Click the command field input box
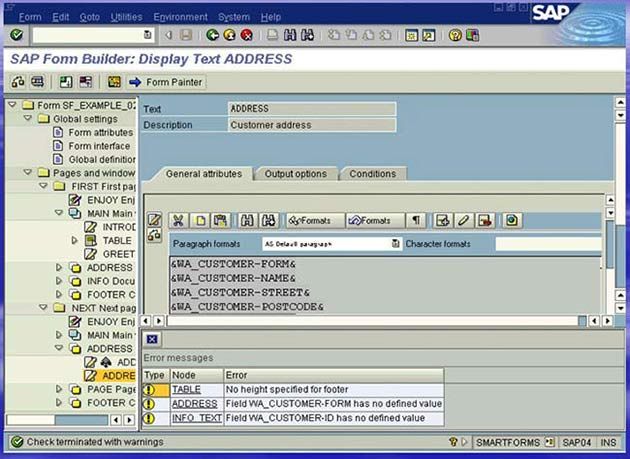Viewport: 630px width, 459px height. (93, 35)
